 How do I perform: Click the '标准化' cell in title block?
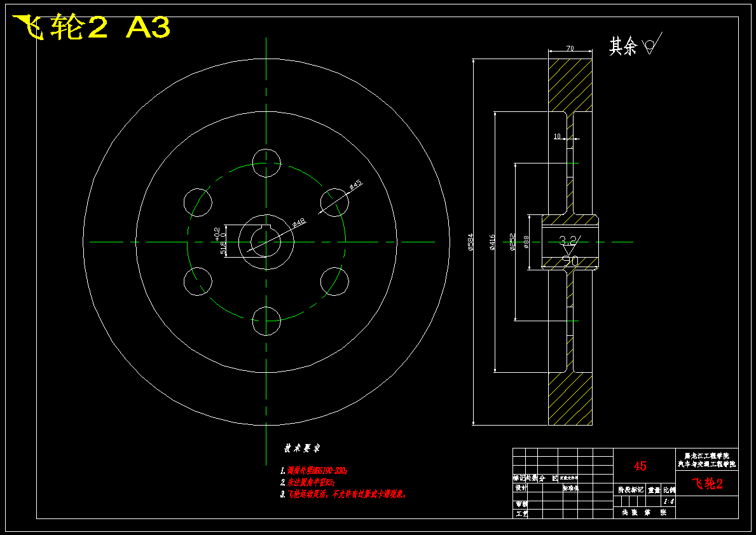(x=571, y=487)
